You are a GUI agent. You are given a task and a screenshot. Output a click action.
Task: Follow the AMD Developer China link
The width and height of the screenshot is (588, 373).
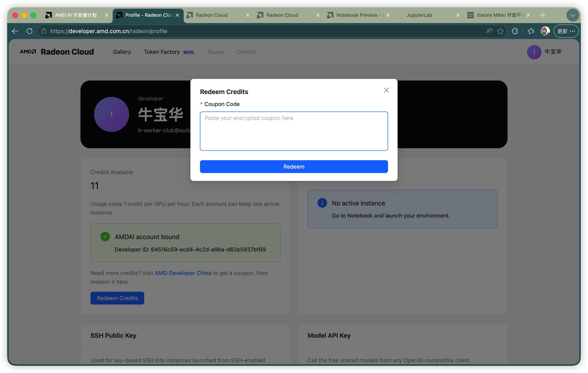click(183, 273)
